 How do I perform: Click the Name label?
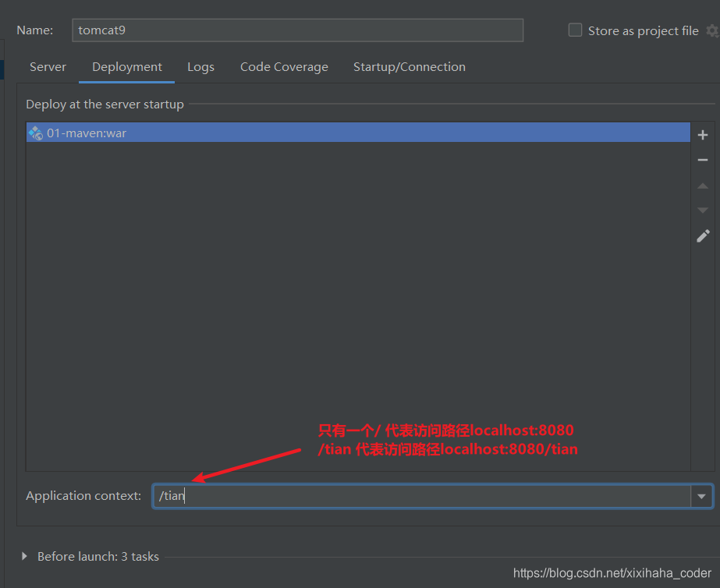pos(35,30)
